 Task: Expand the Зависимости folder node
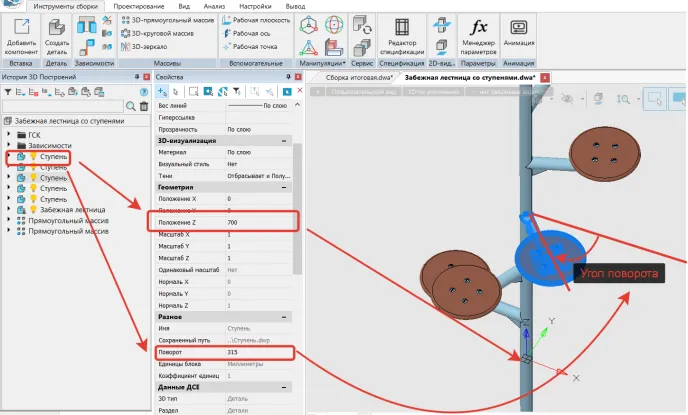pos(9,145)
